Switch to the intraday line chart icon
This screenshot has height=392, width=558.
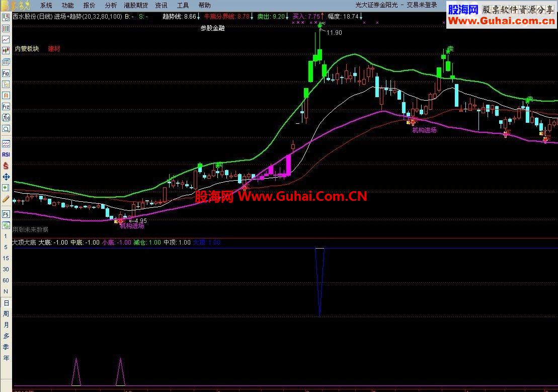(6, 40)
